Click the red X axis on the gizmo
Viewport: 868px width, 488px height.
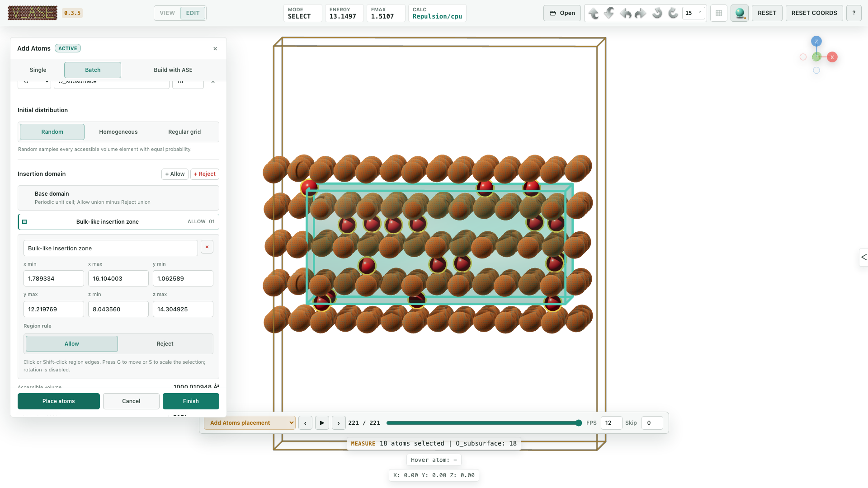832,57
